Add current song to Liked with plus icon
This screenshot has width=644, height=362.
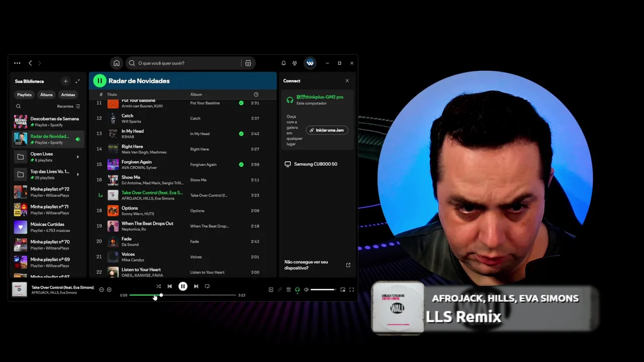click(109, 290)
